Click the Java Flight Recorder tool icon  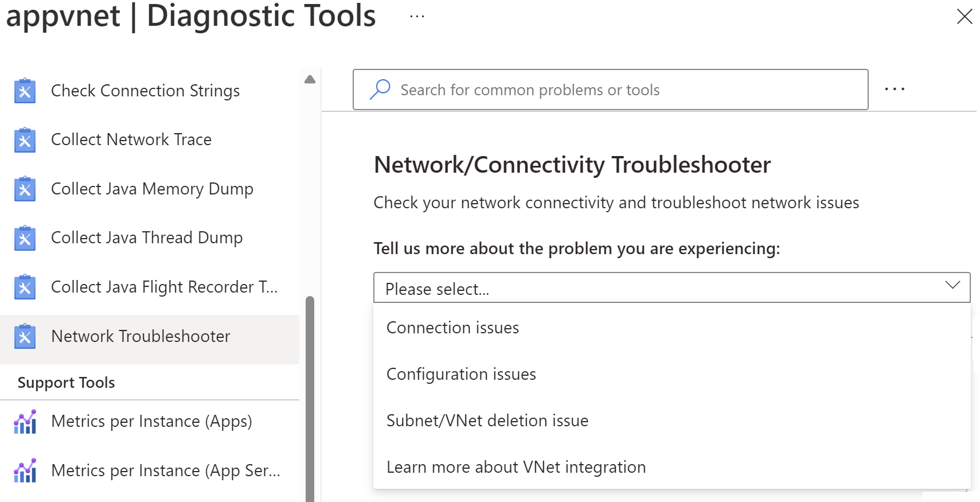[25, 287]
